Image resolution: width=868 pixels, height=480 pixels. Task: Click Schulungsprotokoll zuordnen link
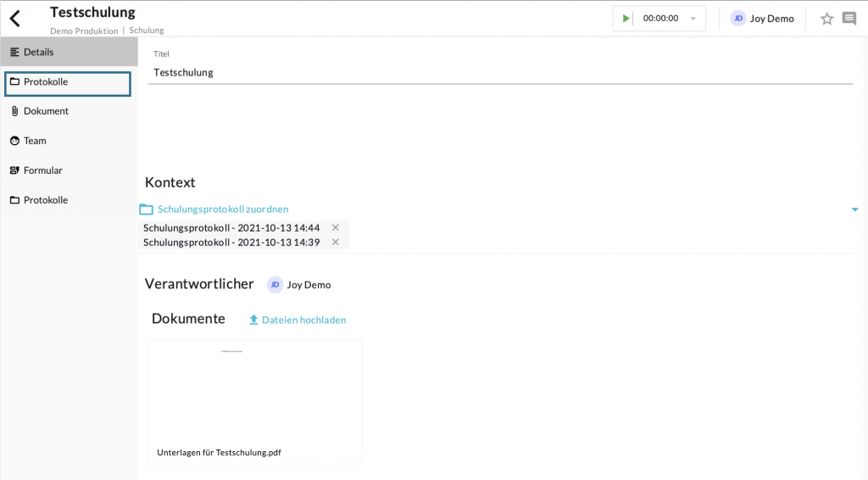pyautogui.click(x=222, y=209)
